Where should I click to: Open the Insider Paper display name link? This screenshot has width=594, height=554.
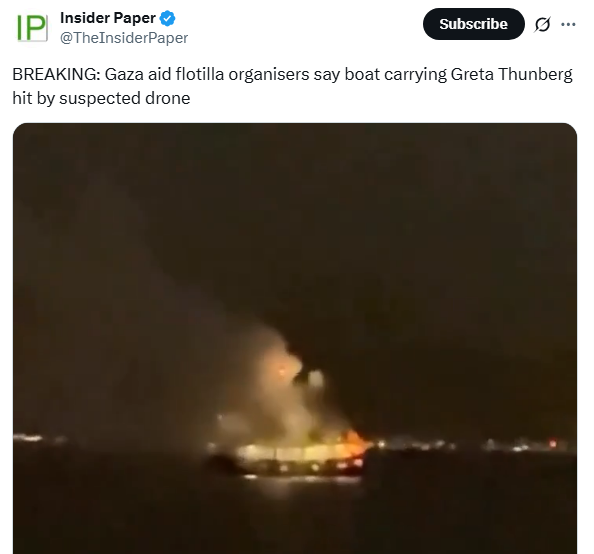pyautogui.click(x=108, y=18)
